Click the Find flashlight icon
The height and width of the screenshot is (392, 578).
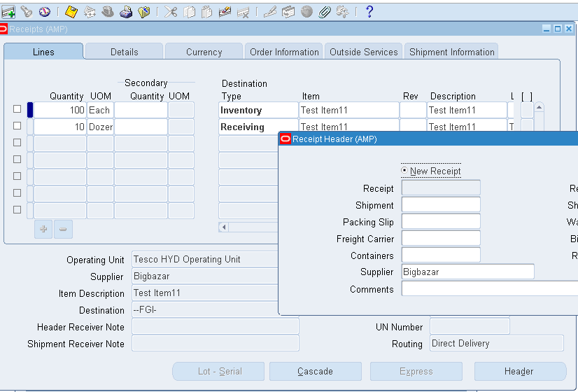click(27, 12)
